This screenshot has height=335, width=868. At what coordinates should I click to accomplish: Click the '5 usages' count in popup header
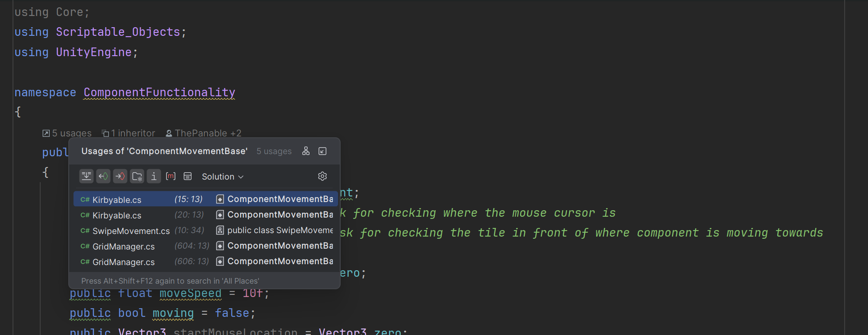274,152
